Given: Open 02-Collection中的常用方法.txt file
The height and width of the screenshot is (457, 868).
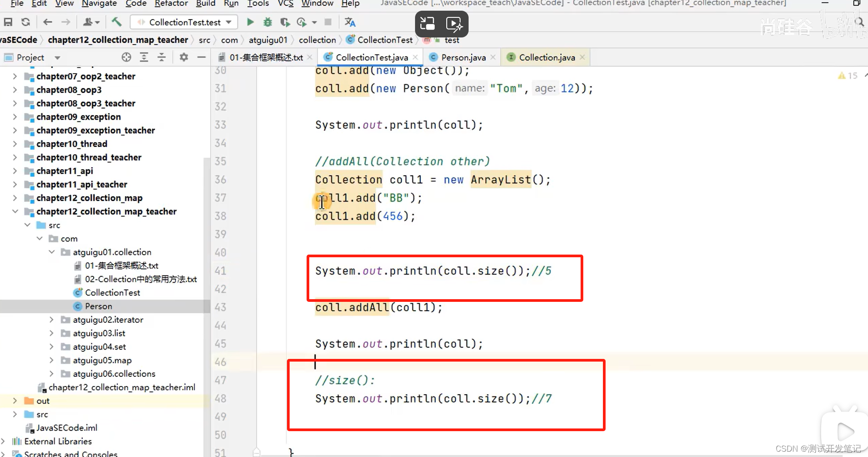Looking at the screenshot, I should click(x=141, y=279).
